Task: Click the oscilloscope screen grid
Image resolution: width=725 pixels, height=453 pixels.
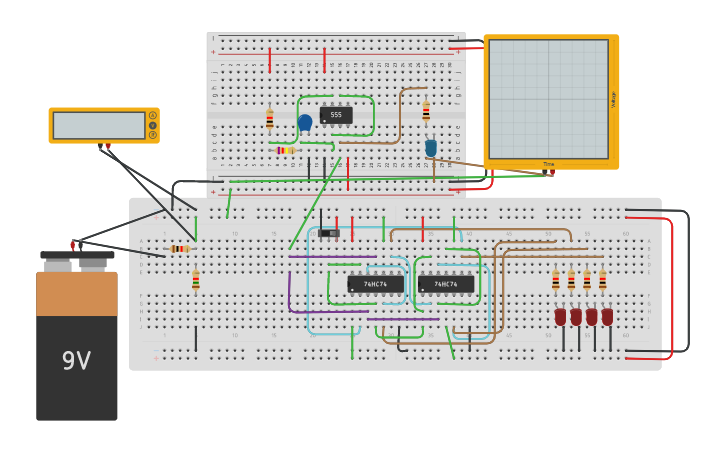Action: [x=548, y=99]
